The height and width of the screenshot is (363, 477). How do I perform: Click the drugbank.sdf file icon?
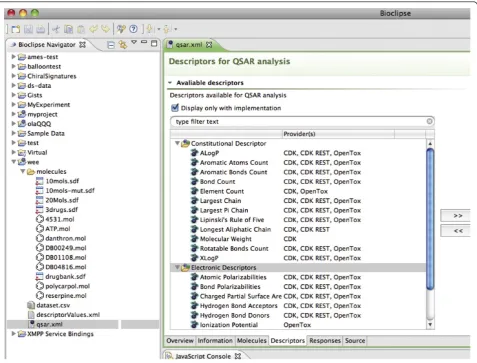tap(40, 277)
